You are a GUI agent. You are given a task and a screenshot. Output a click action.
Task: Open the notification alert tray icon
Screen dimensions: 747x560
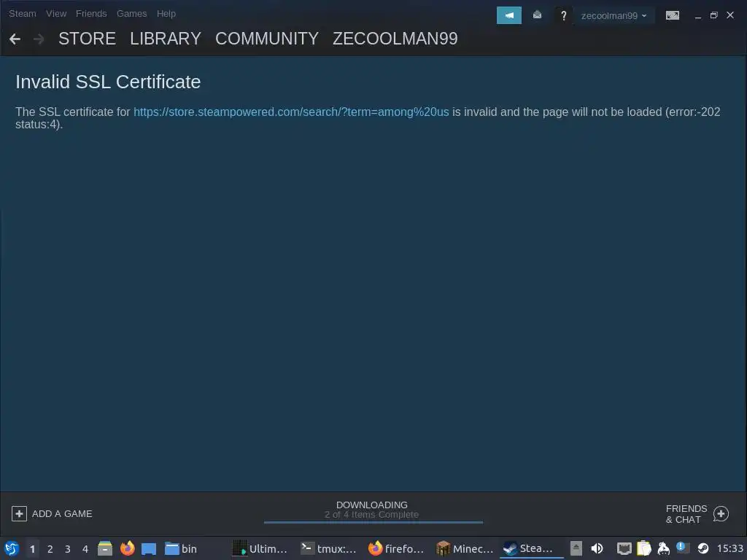pyautogui.click(x=683, y=548)
